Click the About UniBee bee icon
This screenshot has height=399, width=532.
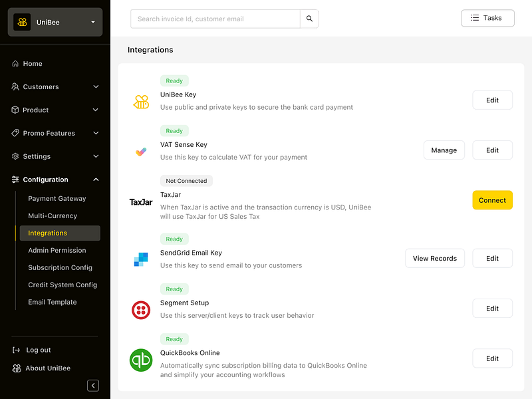tap(16, 368)
